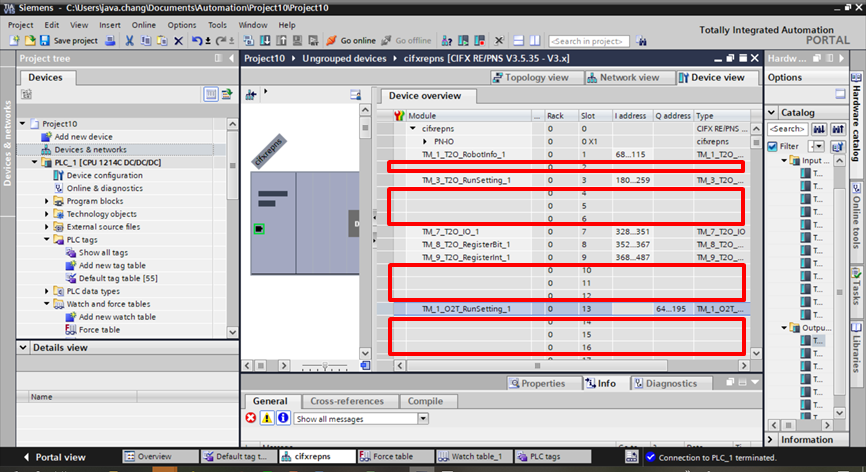Open the Tools menu

pos(217,25)
